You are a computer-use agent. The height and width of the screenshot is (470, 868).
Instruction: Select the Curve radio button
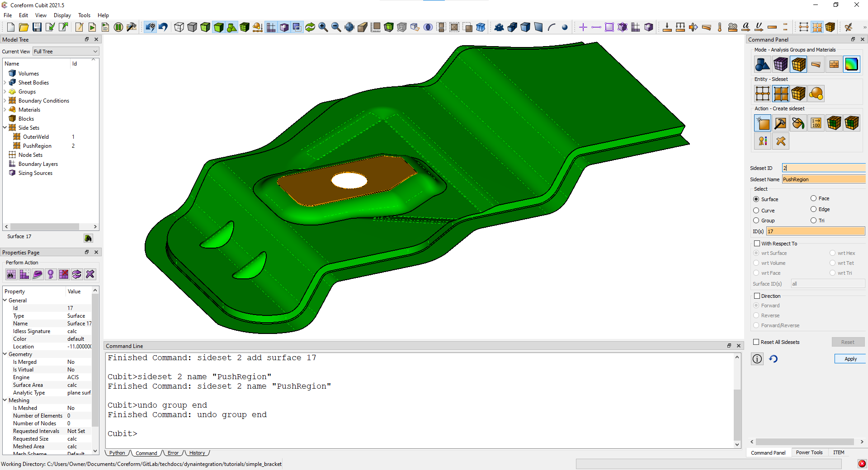[756, 211]
